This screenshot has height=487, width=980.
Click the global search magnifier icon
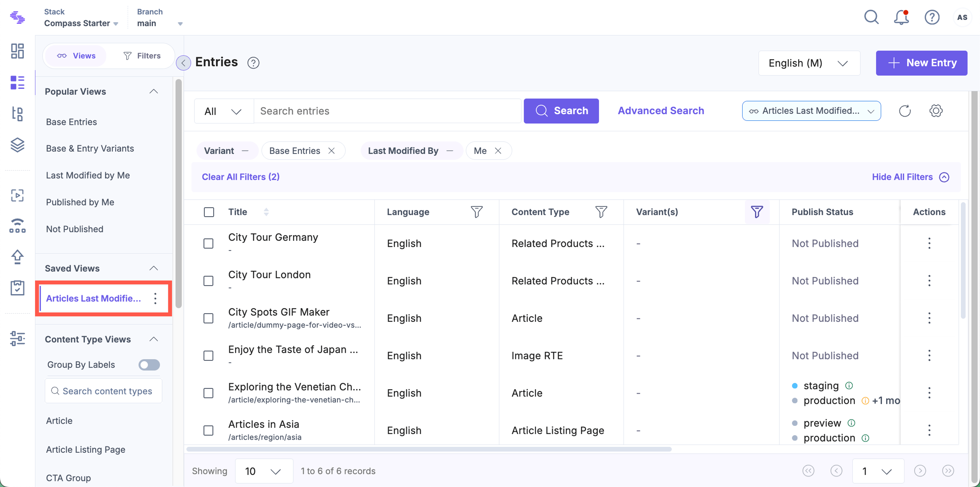(871, 17)
